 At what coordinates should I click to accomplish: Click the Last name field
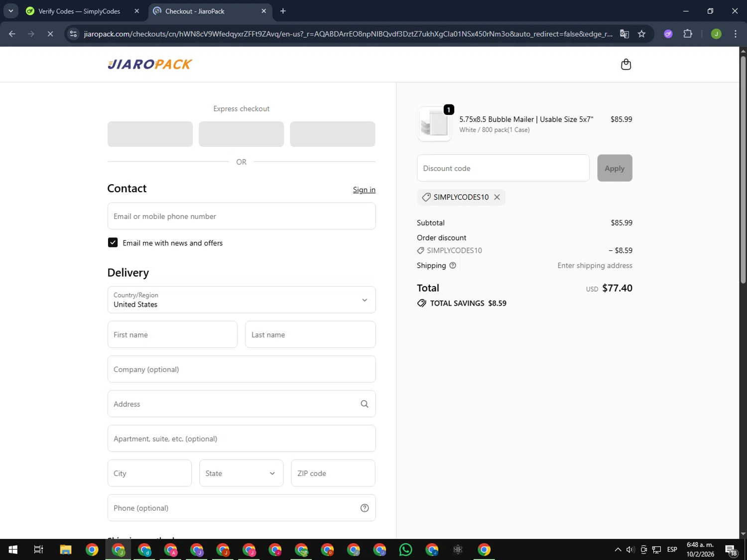[x=310, y=335]
